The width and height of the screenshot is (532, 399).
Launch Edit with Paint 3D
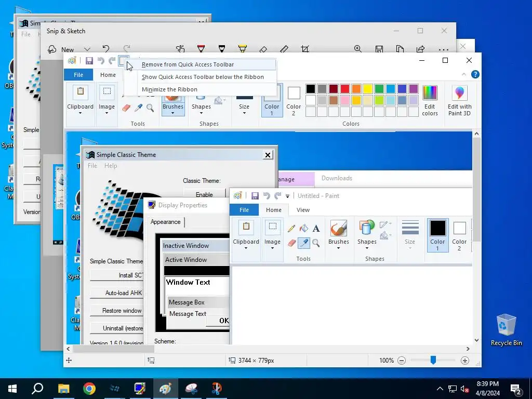click(x=459, y=101)
